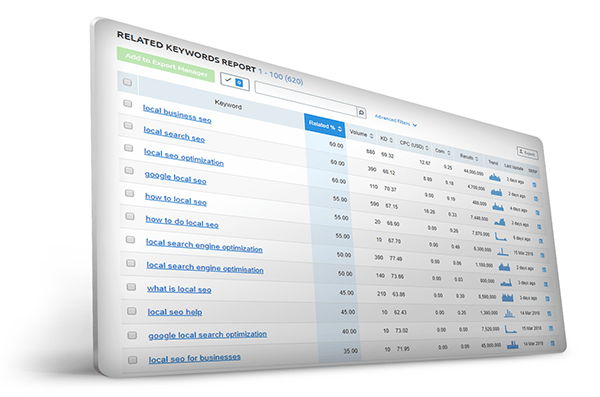Check the box for local search seo
This screenshot has width=600, height=397.
pyautogui.click(x=128, y=126)
